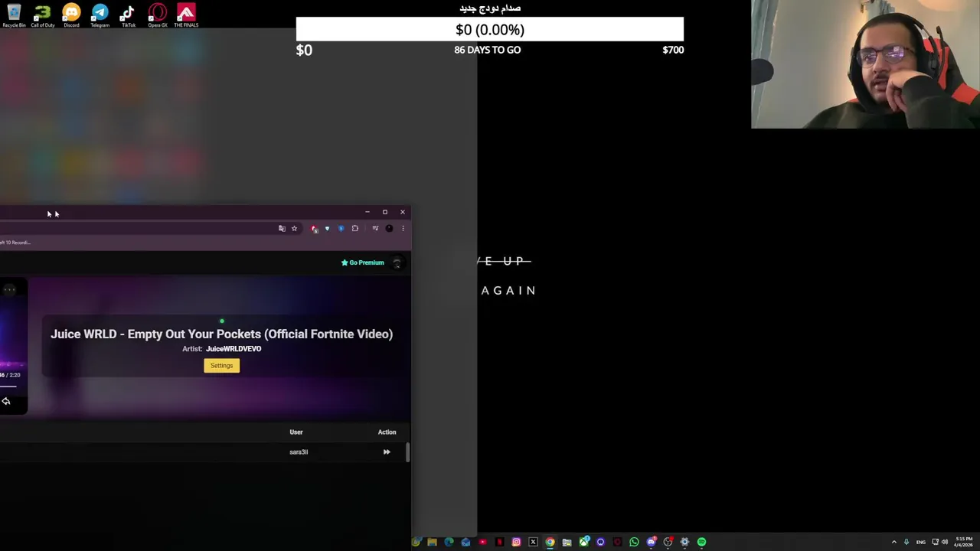Skip the song requested by sara3il
The height and width of the screenshot is (551, 980).
tap(387, 452)
